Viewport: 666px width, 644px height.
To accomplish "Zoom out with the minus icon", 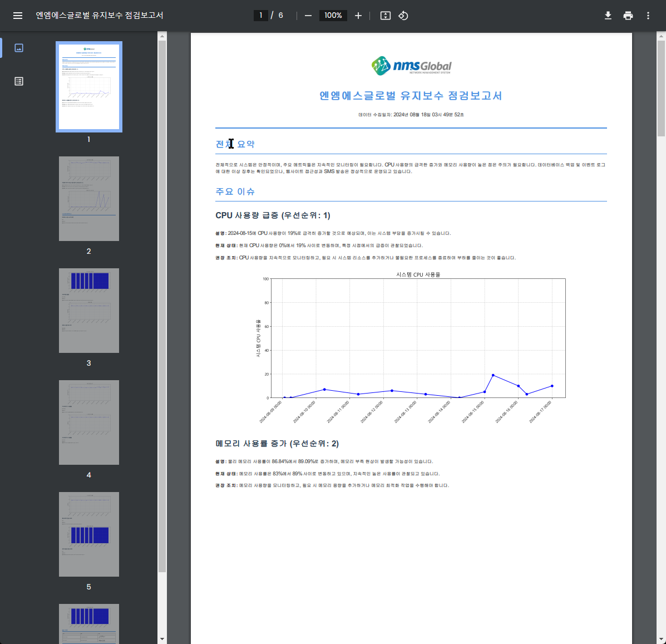I will [308, 16].
